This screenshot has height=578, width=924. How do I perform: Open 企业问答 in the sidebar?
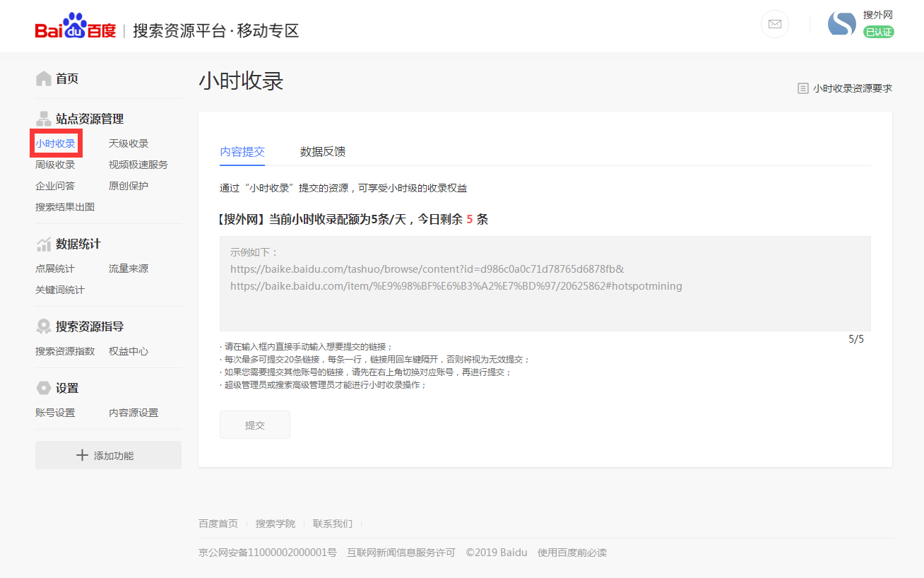coord(55,185)
